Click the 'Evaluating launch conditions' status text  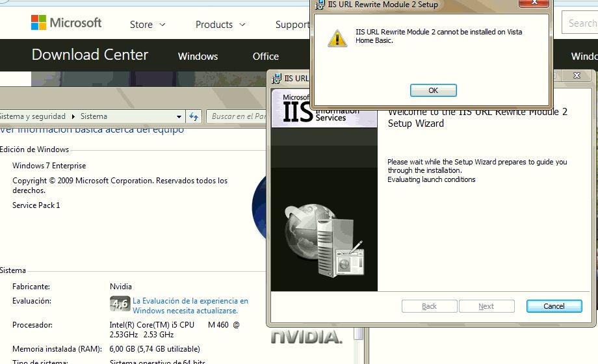coord(432,179)
